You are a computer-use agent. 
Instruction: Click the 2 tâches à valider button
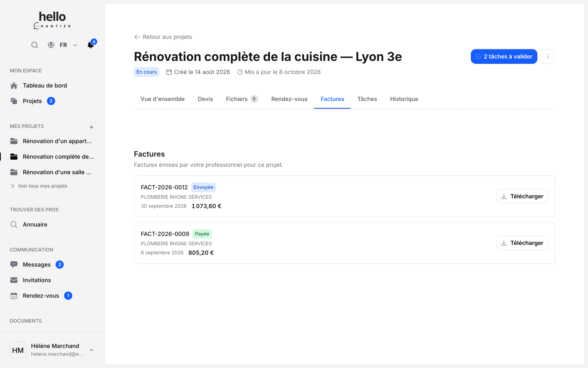504,56
